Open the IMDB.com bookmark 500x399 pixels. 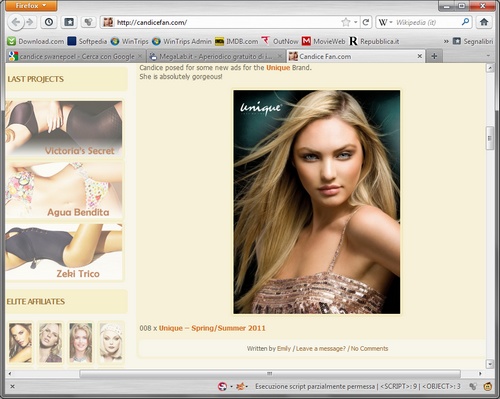(236, 41)
